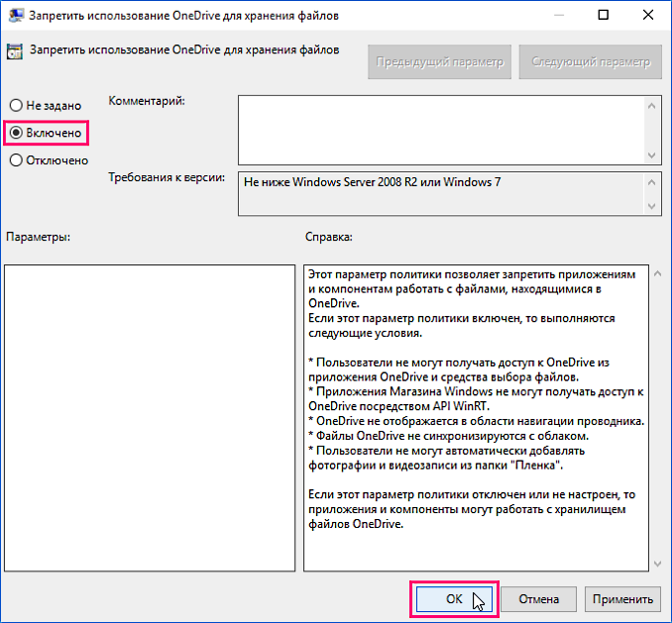Viewport: 672px width, 623px height.
Task: Click the title bar policy window icon
Action: pyautogui.click(x=16, y=16)
